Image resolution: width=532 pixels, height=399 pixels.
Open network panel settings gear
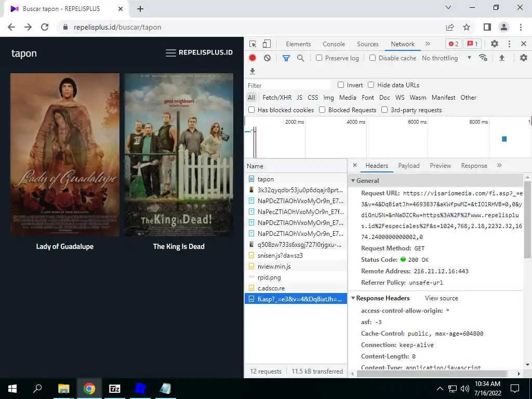pos(524,58)
